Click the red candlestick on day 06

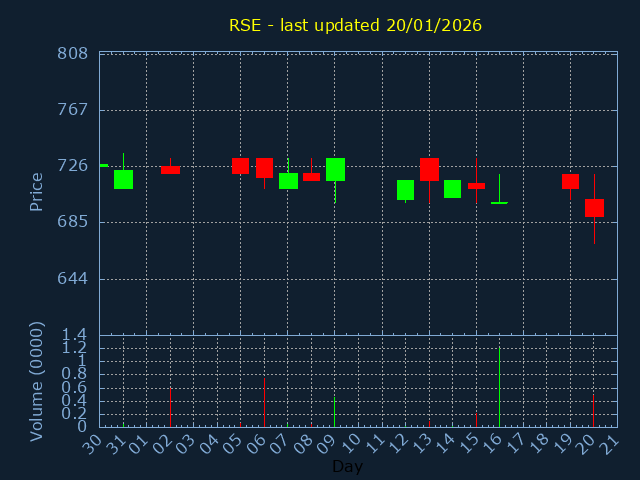[x=264, y=168]
